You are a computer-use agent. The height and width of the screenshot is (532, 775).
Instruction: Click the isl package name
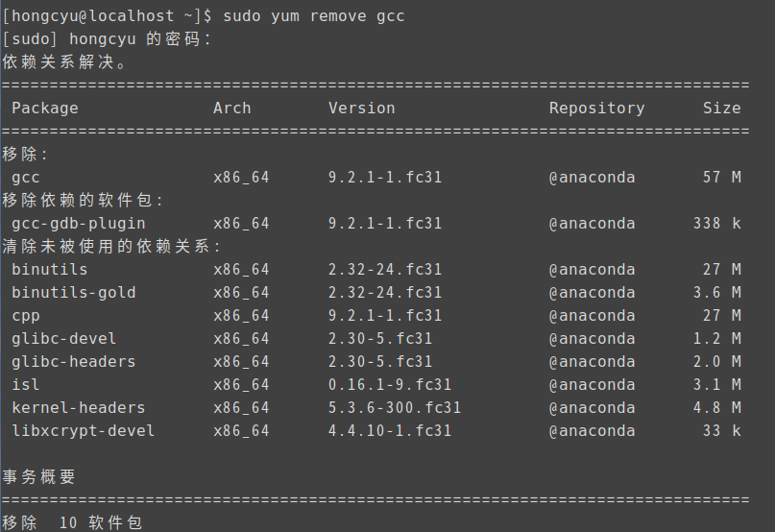click(26, 385)
